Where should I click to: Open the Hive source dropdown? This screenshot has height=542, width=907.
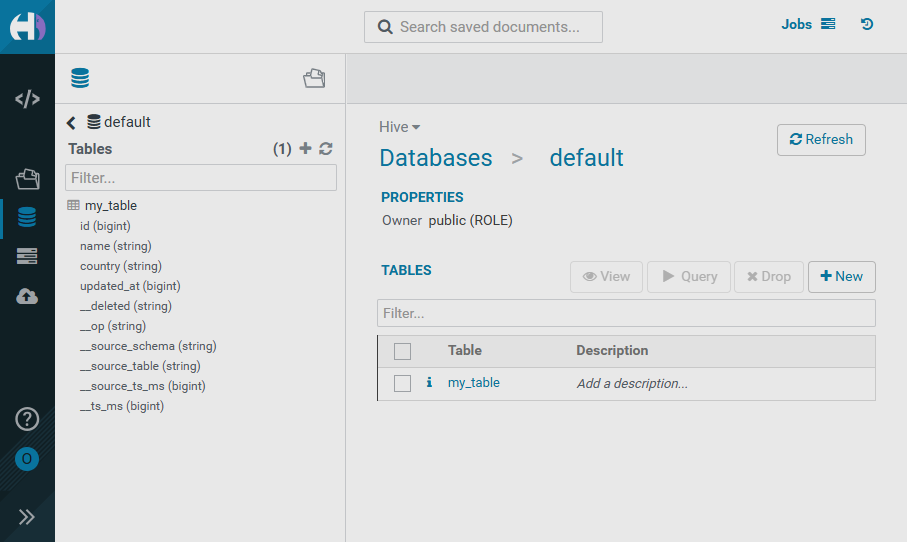(399, 127)
